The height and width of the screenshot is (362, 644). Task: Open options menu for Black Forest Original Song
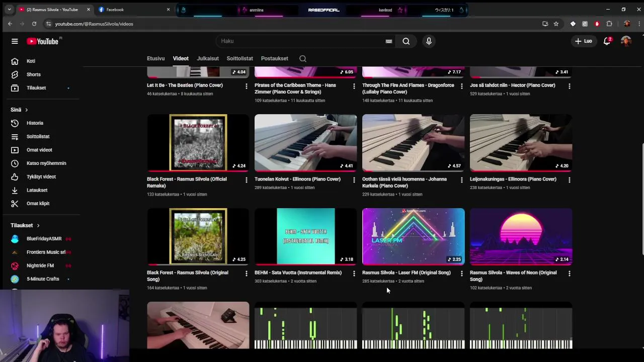246,273
